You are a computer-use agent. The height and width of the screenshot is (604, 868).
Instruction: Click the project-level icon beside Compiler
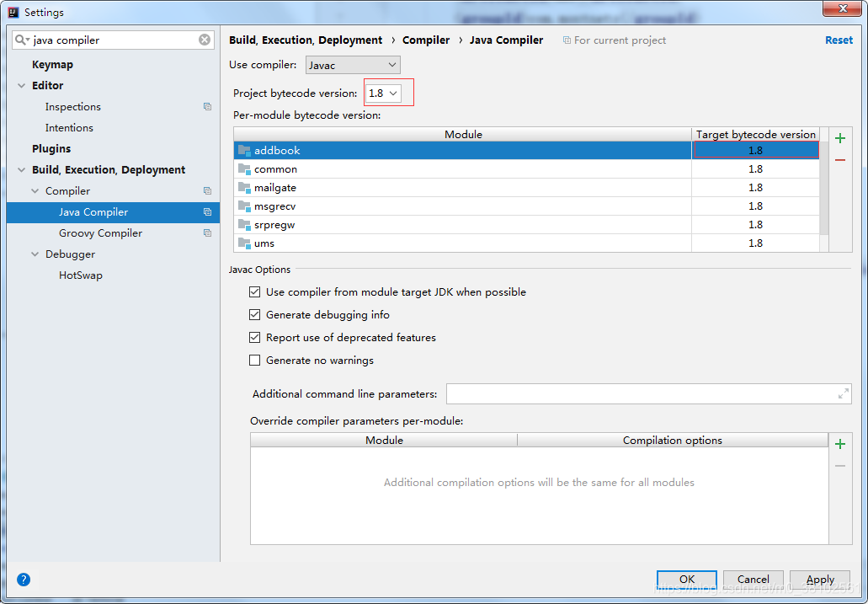208,190
